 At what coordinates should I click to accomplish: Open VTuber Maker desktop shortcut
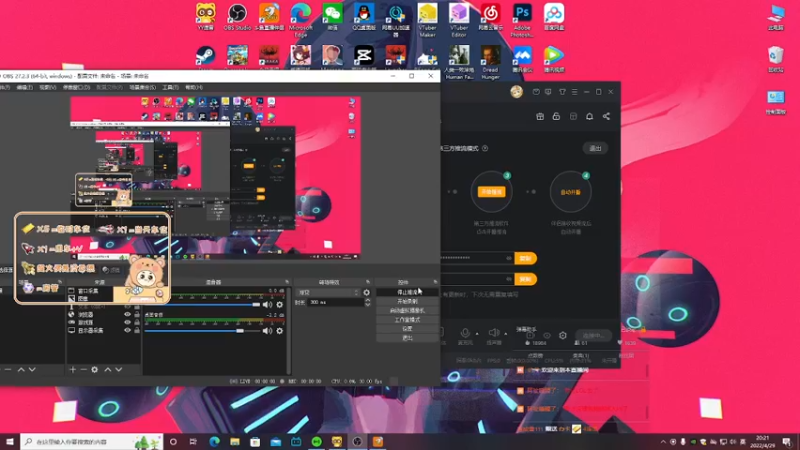tap(428, 20)
